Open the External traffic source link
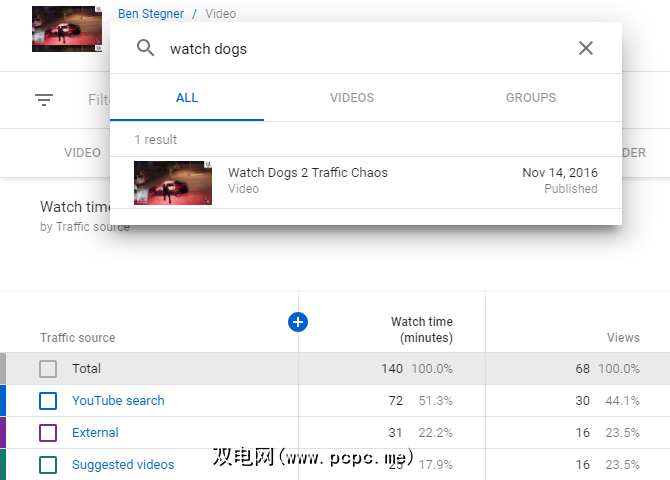This screenshot has width=670, height=480. [x=95, y=433]
